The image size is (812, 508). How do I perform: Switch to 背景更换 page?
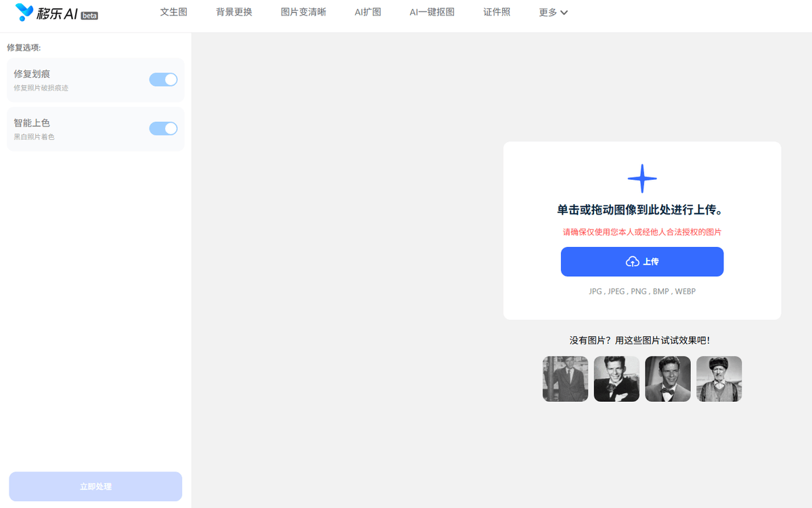pos(234,12)
